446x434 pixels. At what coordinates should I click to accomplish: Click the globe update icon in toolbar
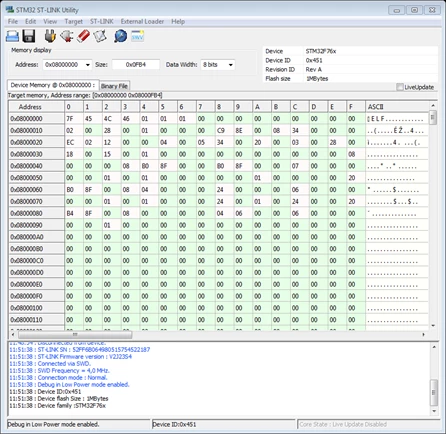pos(120,36)
